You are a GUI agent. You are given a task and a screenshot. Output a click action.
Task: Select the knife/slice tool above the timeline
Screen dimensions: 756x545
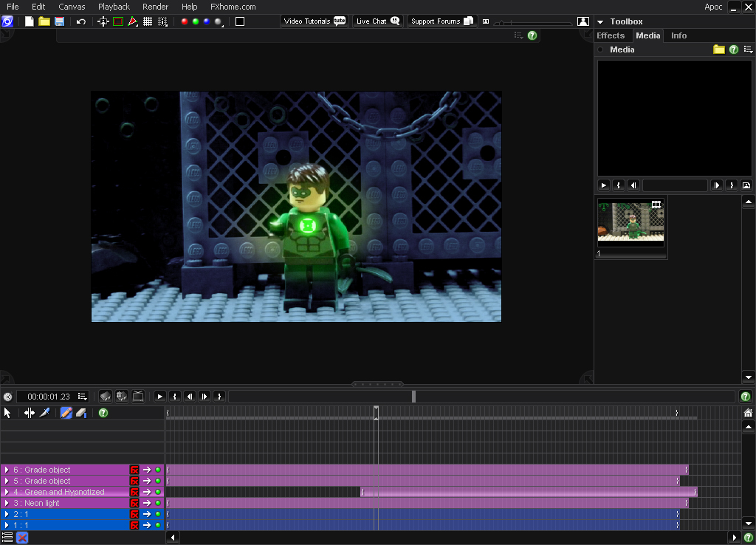[44, 413]
